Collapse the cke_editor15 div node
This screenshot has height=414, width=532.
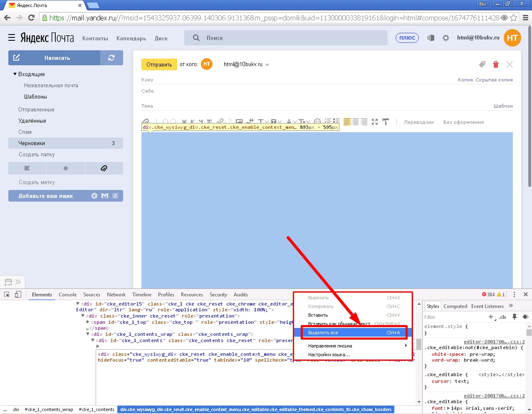click(x=78, y=304)
